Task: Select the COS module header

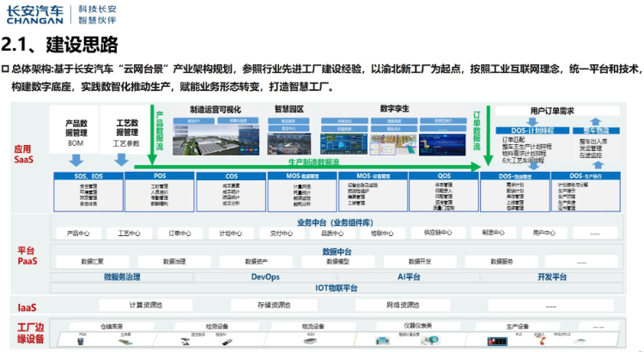Action: pyautogui.click(x=231, y=176)
